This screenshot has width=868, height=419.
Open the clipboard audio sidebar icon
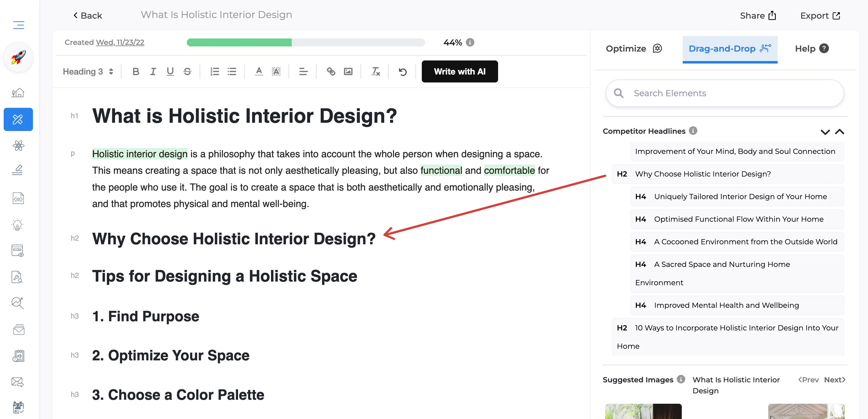19,355
